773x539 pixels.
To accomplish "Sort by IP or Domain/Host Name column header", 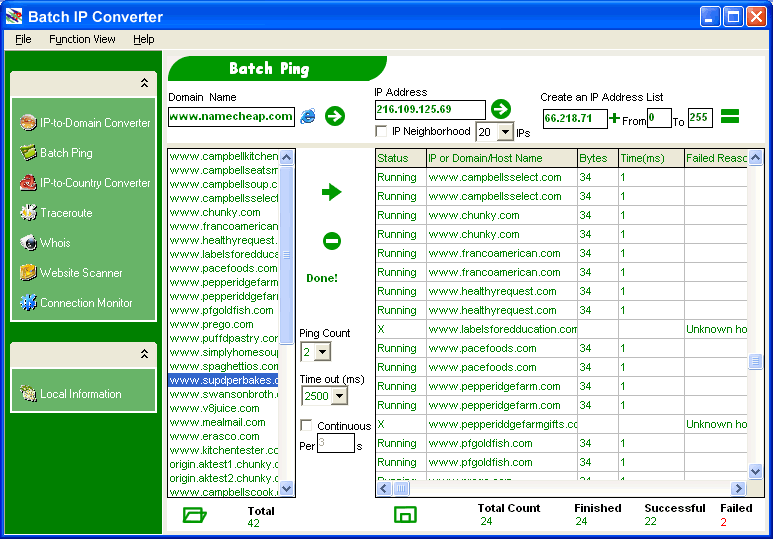I will tap(502, 158).
